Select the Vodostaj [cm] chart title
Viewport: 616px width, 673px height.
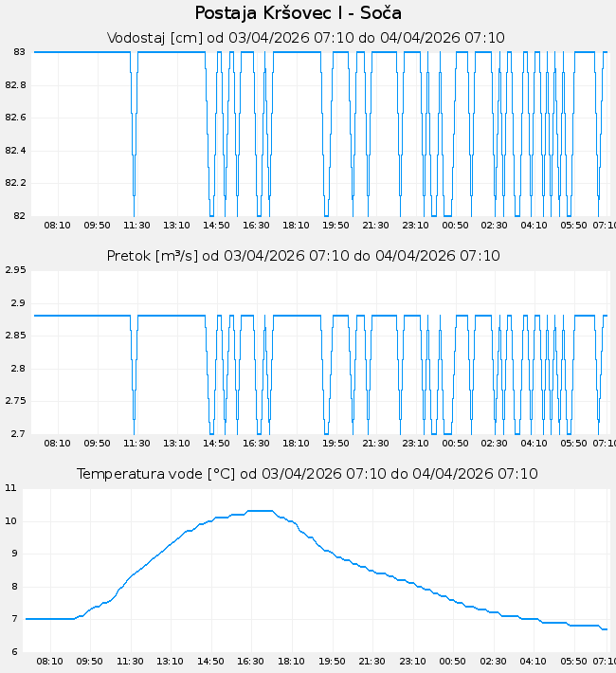pos(305,38)
